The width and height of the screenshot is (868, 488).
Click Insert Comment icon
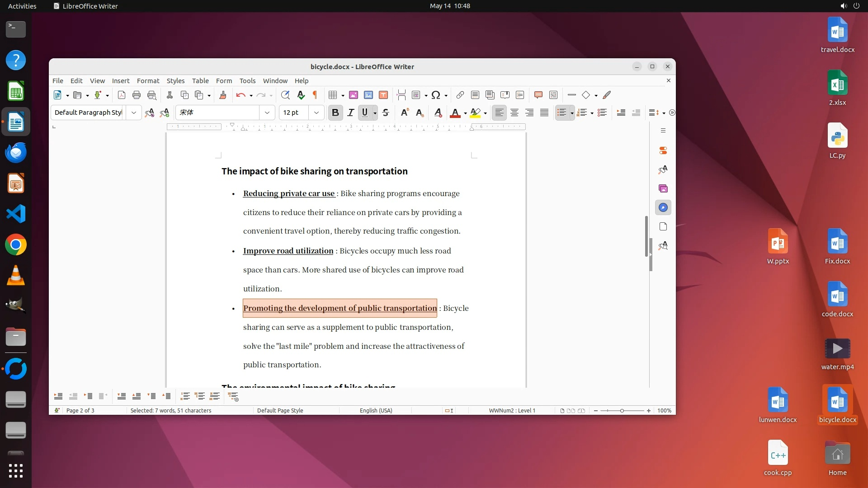coord(538,95)
